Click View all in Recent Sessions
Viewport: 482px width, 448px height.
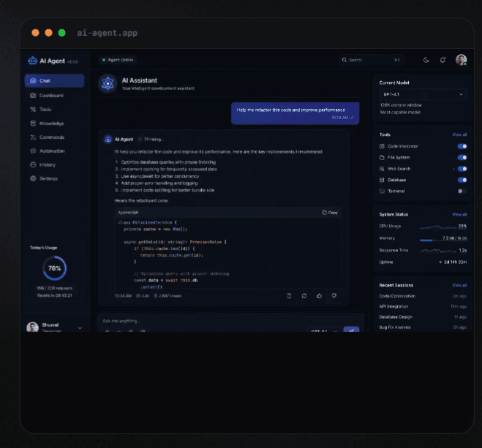tap(459, 285)
